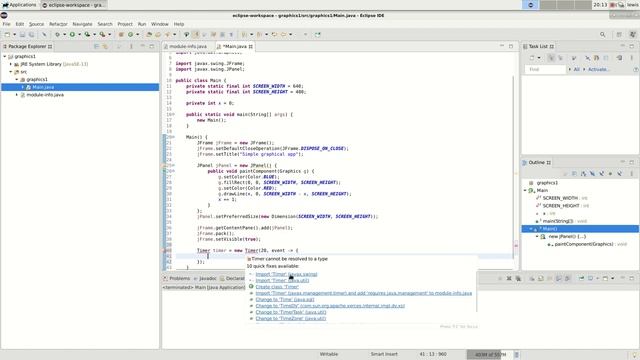Open the File menu
This screenshot has height=360, width=640.
click(7, 24)
